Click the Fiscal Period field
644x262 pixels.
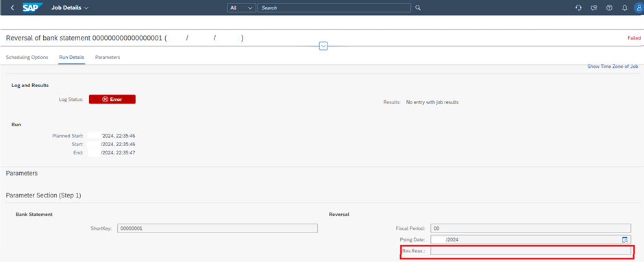click(x=531, y=228)
